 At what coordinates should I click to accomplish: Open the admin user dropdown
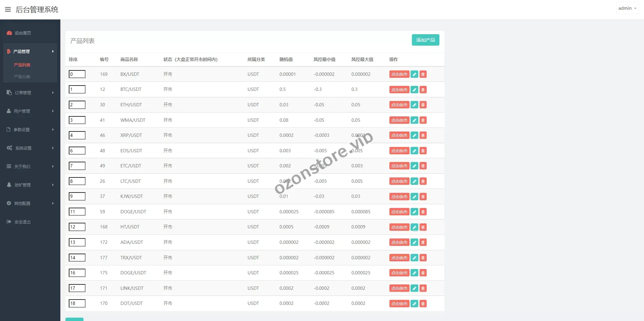(x=627, y=8)
